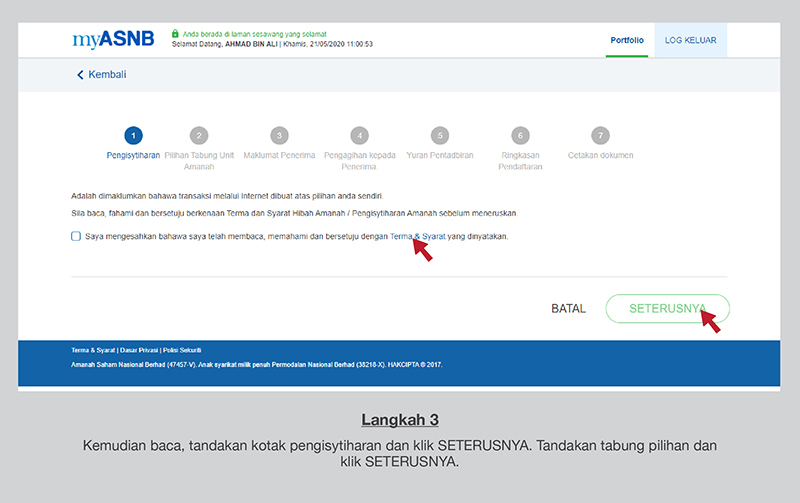Click LOG KELUAR to sign out
The image size is (800, 503).
[690, 40]
